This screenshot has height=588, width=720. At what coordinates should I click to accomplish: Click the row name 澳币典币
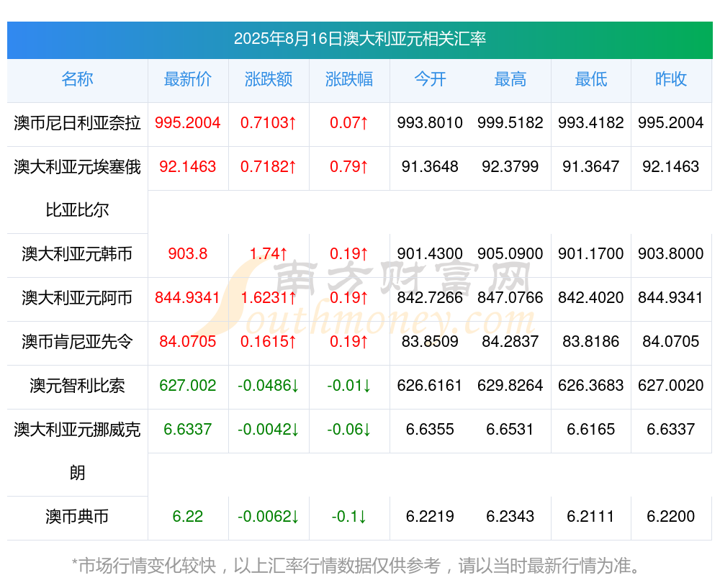pyautogui.click(x=77, y=517)
